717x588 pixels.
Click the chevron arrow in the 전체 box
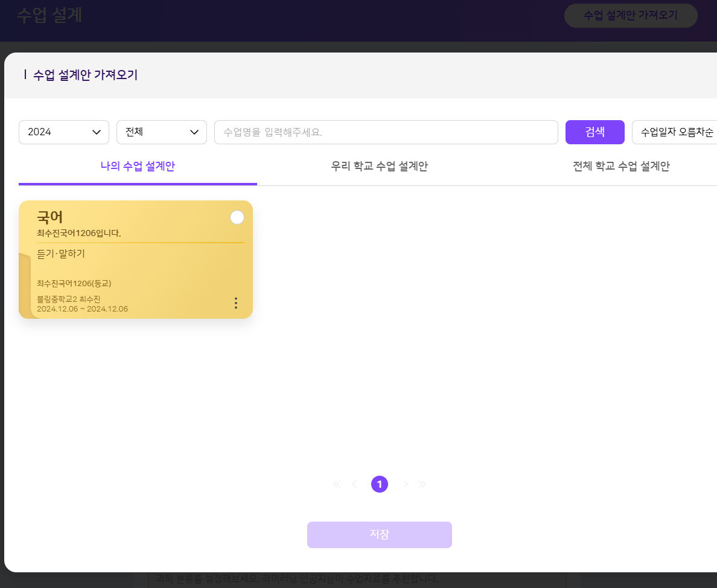click(x=194, y=132)
